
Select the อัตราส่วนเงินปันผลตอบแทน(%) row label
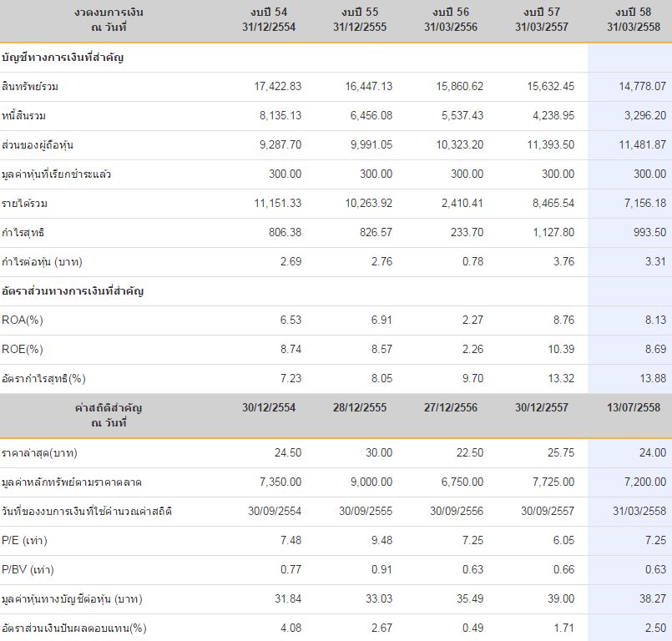[x=74, y=628]
